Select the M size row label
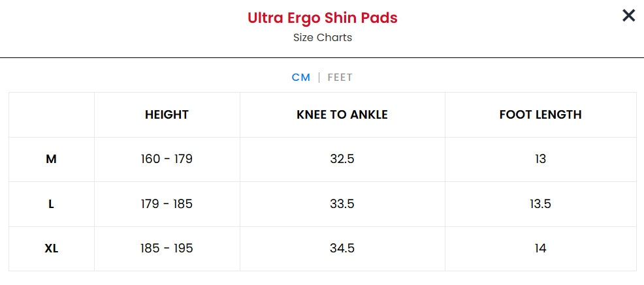 click(51, 159)
